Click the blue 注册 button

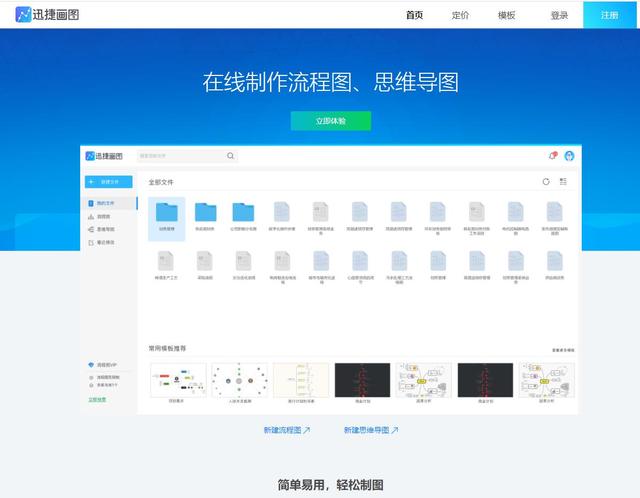pyautogui.click(x=609, y=15)
